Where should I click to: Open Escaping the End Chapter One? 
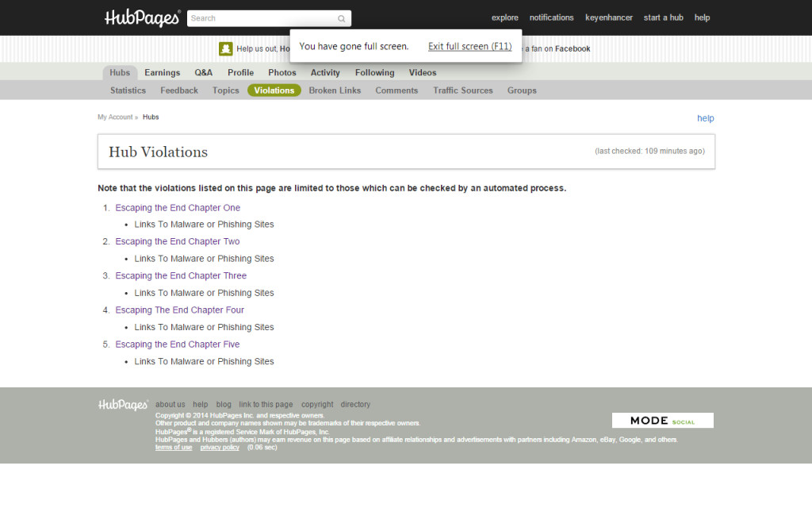(x=178, y=208)
